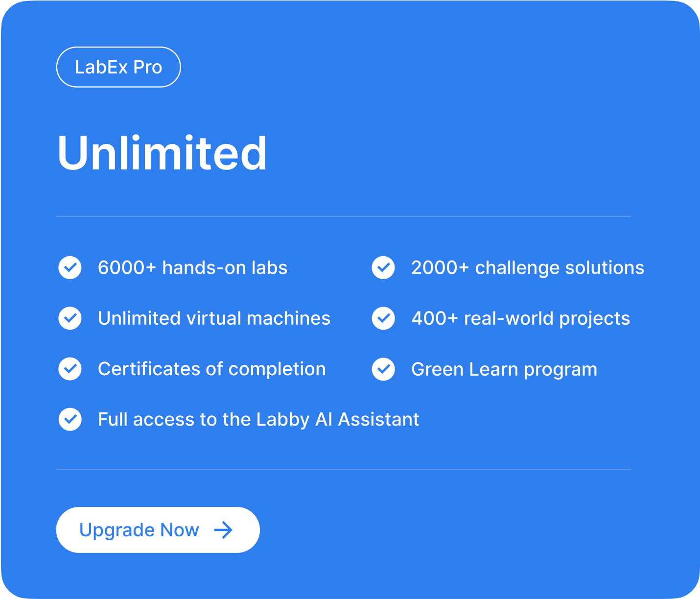Open the Unlimited plan heading
Viewport: 700px width, 599px height.
[x=162, y=152]
